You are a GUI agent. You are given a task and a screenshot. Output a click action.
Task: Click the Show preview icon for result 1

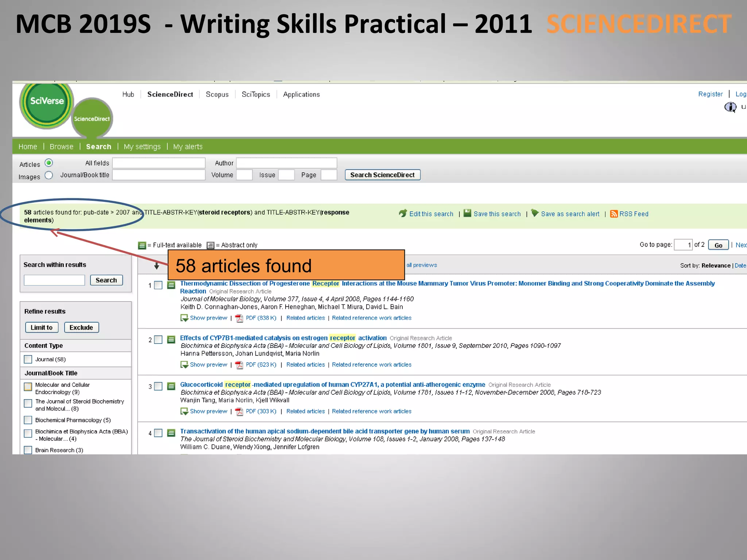[x=184, y=318]
